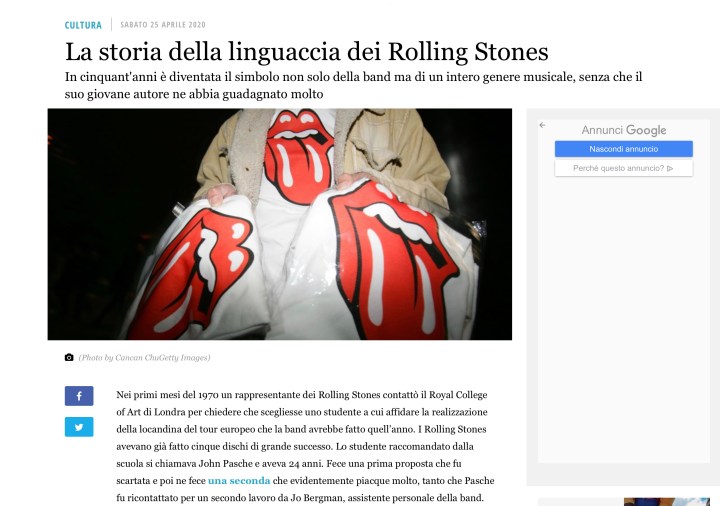Click the empty ad space area

click(624, 319)
